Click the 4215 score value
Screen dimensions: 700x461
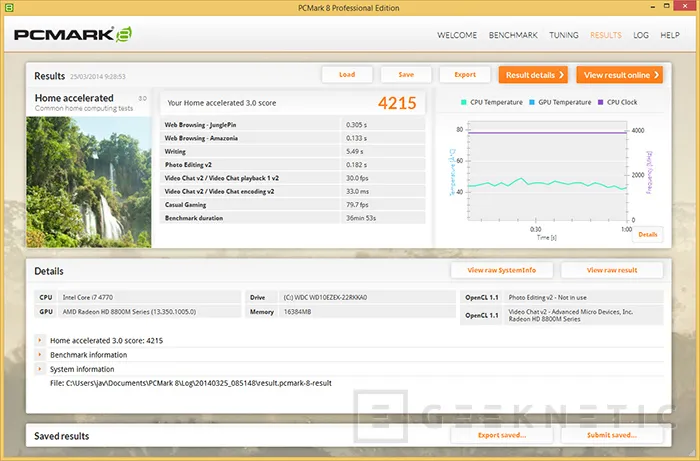tap(397, 103)
